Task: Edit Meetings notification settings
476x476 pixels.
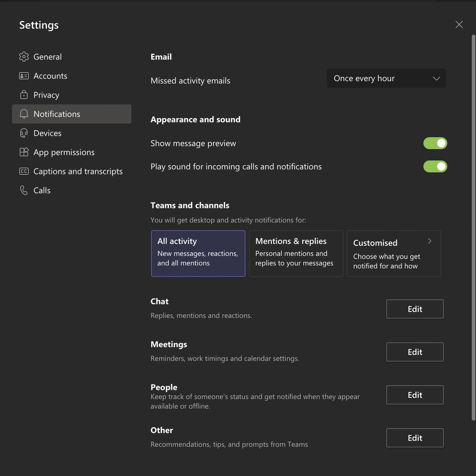Action: (415, 352)
